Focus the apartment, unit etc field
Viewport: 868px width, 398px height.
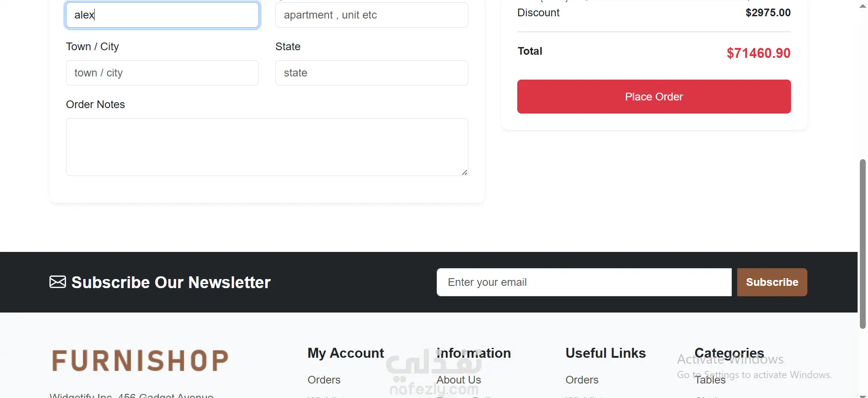coord(372,15)
